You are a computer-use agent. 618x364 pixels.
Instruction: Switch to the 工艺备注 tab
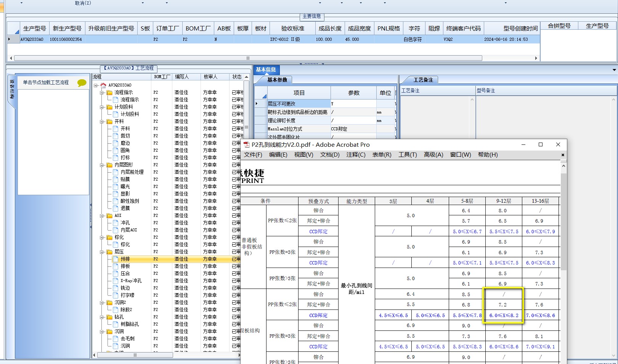pos(423,80)
